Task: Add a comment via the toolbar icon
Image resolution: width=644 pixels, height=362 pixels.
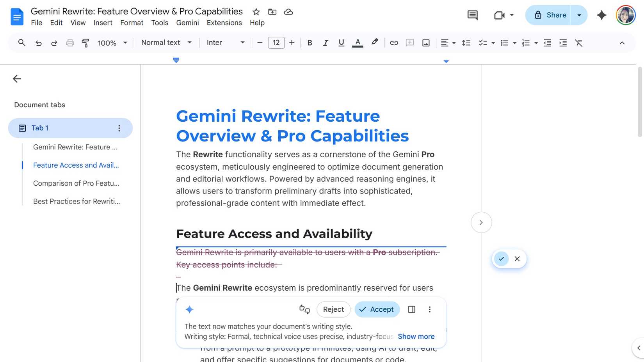Action: [x=410, y=43]
